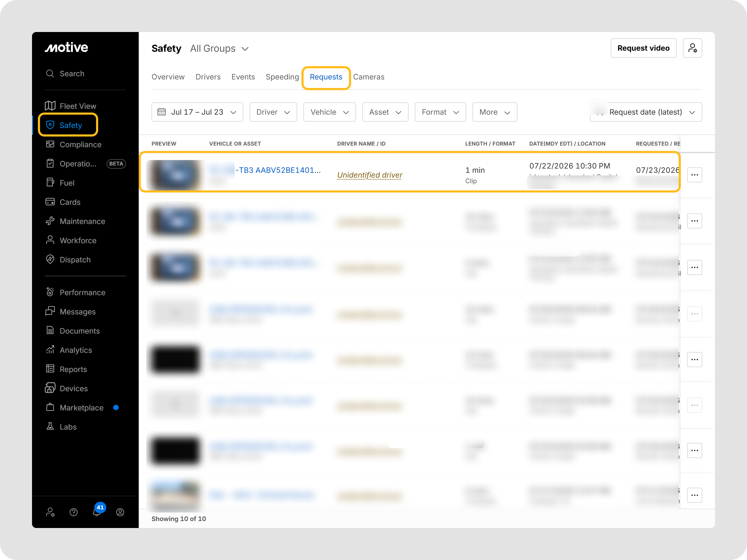Expand the Driver filter dropdown
This screenshot has height=560, width=747.
click(x=273, y=112)
